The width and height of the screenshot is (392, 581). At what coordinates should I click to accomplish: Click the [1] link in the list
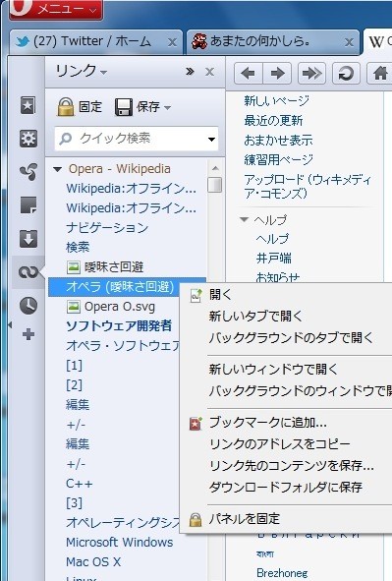[x=74, y=366]
